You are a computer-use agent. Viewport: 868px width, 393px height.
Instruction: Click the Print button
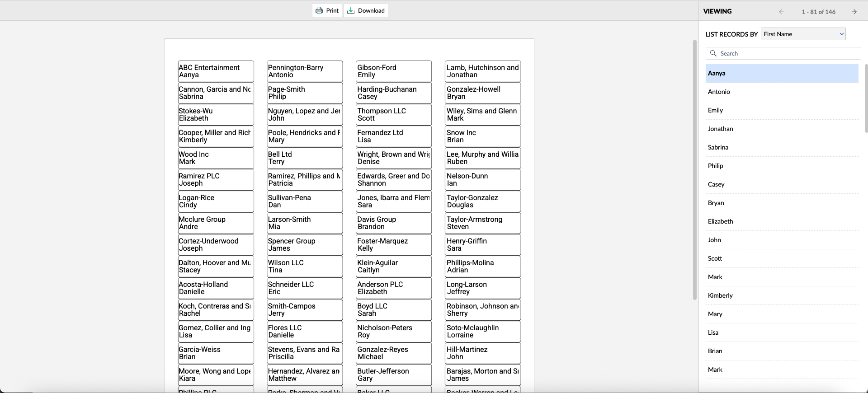pyautogui.click(x=327, y=10)
